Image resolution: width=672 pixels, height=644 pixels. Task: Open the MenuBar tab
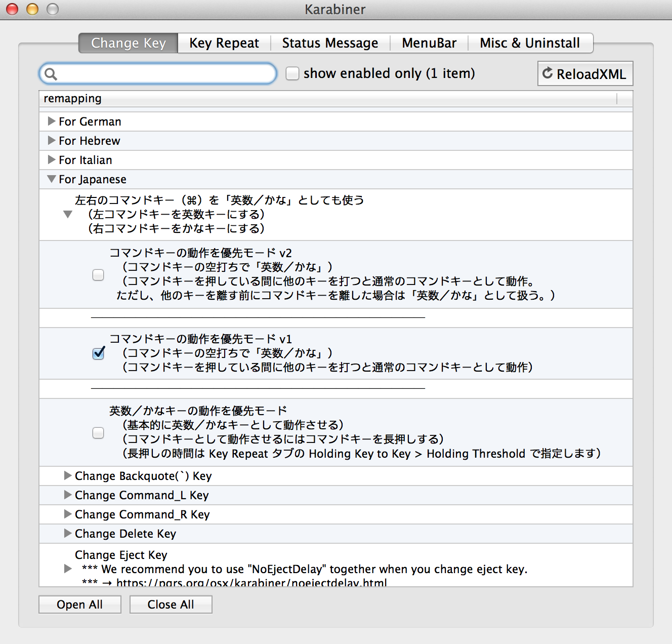point(429,43)
